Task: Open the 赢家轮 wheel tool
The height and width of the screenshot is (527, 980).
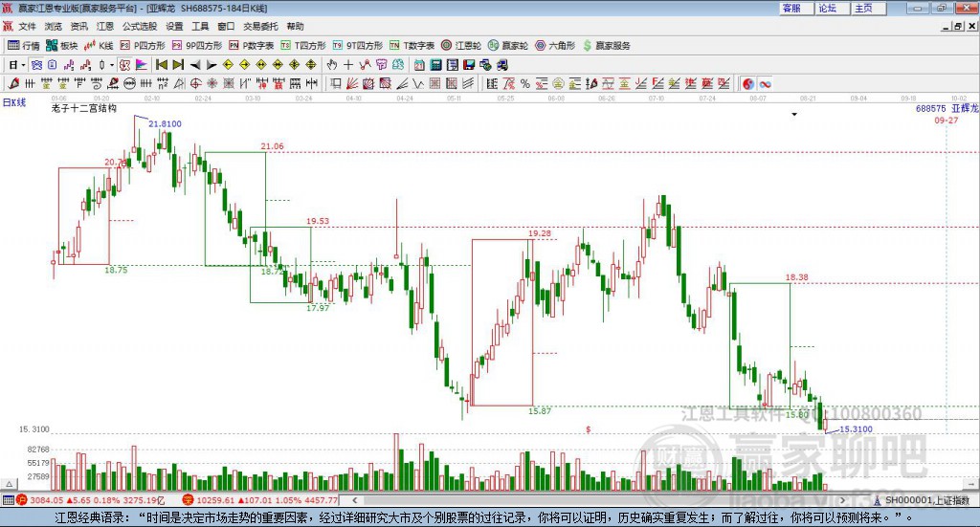Action: (508, 46)
